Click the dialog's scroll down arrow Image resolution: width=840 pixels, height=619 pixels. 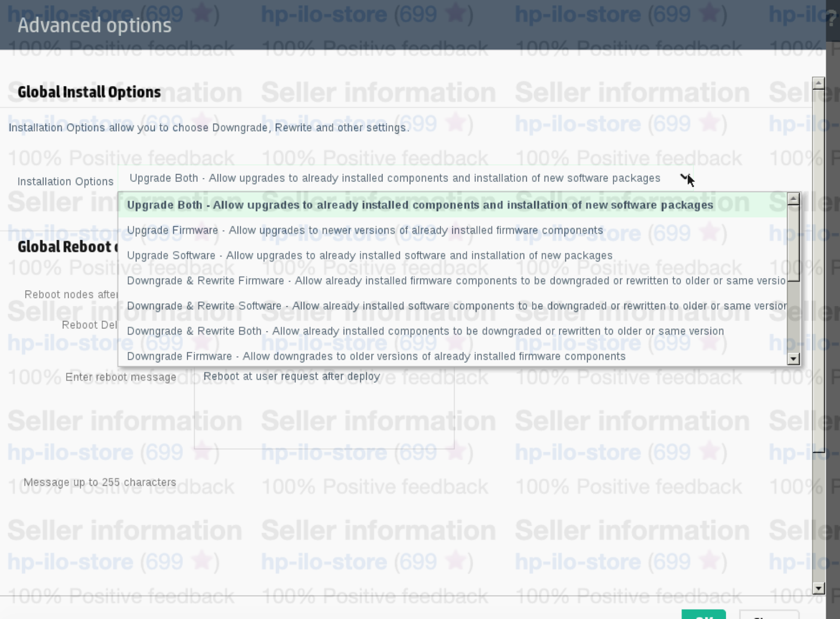point(818,588)
